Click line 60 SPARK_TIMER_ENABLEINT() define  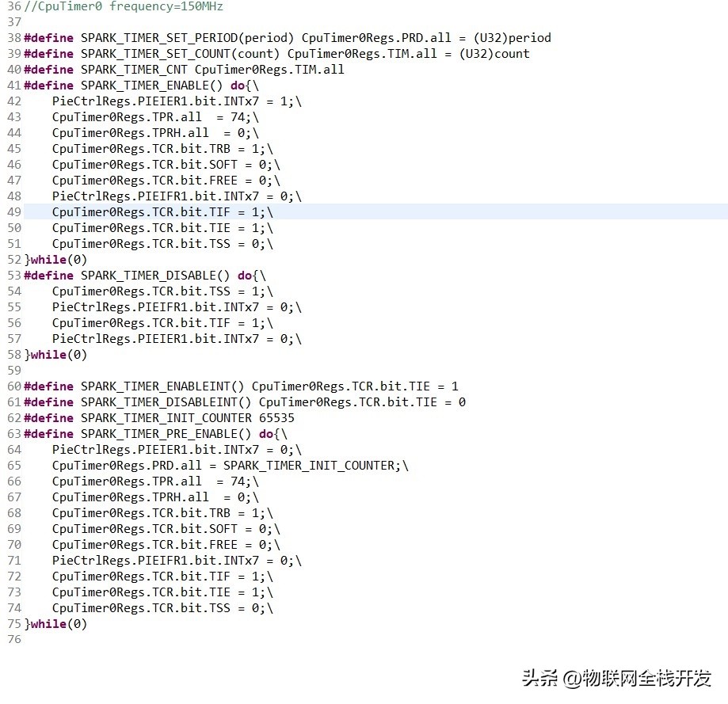tap(241, 386)
